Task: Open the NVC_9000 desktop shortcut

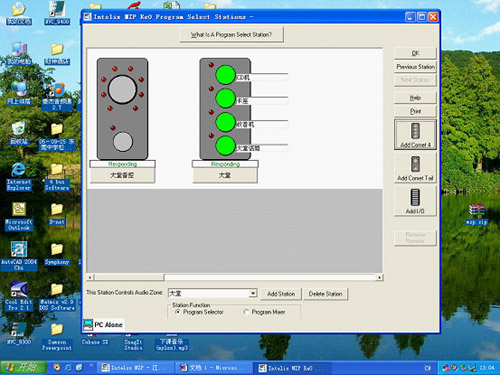Action: click(19, 333)
